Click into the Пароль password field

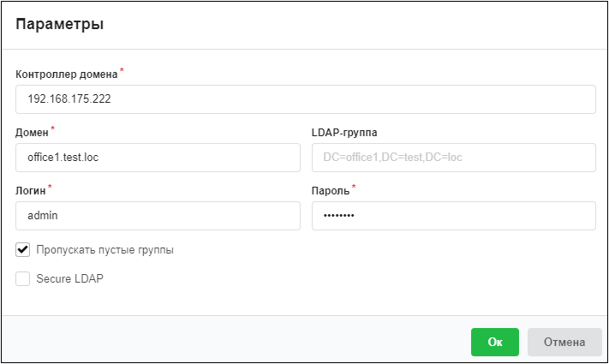[453, 216]
